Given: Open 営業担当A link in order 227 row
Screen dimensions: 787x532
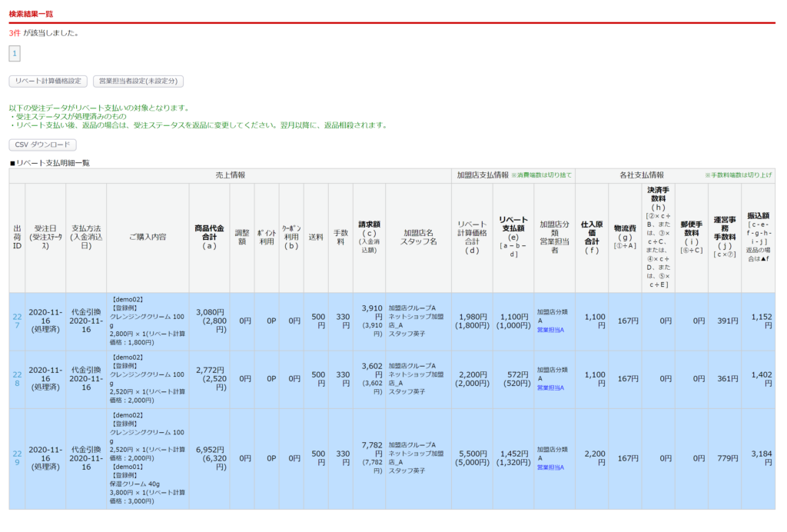Looking at the screenshot, I should (550, 329).
